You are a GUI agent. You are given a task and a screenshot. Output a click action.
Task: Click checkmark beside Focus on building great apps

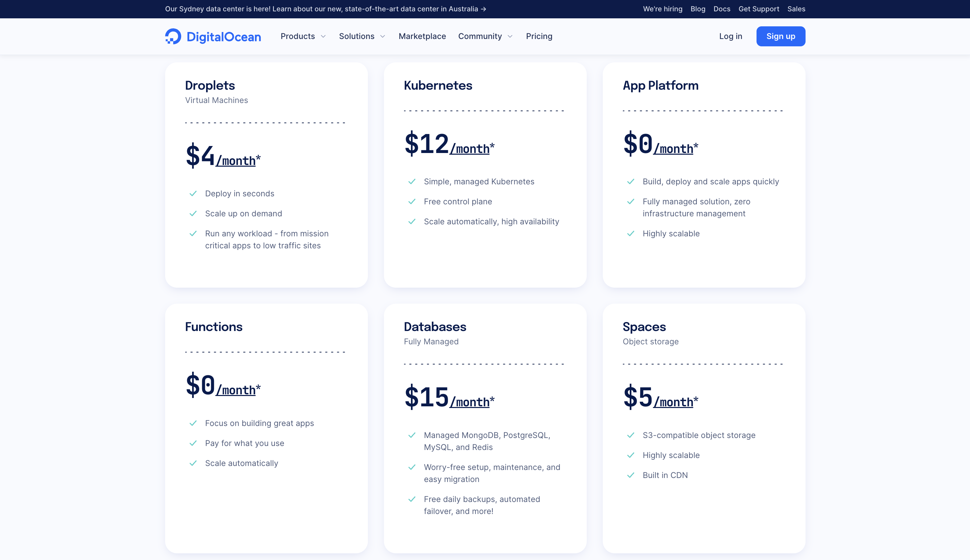pos(193,423)
